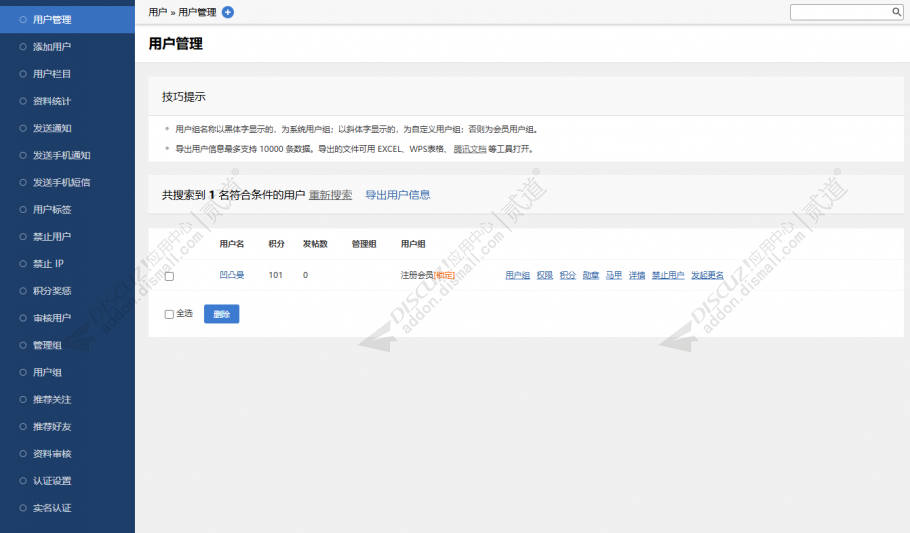Viewport: 910px width, 533px height.
Task: Click the 详情 action link
Action: point(637,275)
